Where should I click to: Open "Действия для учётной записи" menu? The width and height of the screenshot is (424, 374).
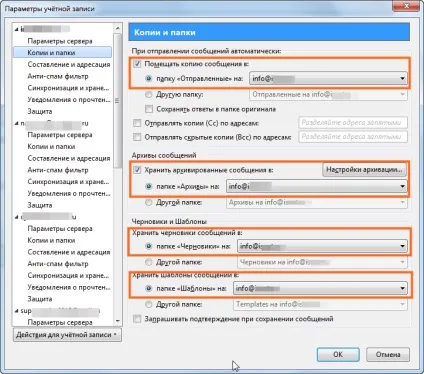coord(67,335)
